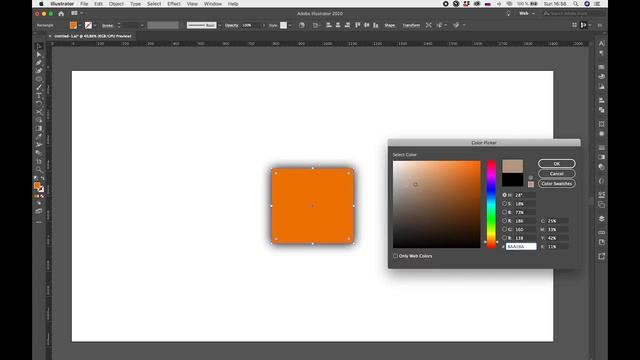Open the Brush Definition Basic dropdown
This screenshot has width=640, height=360.
[219, 25]
